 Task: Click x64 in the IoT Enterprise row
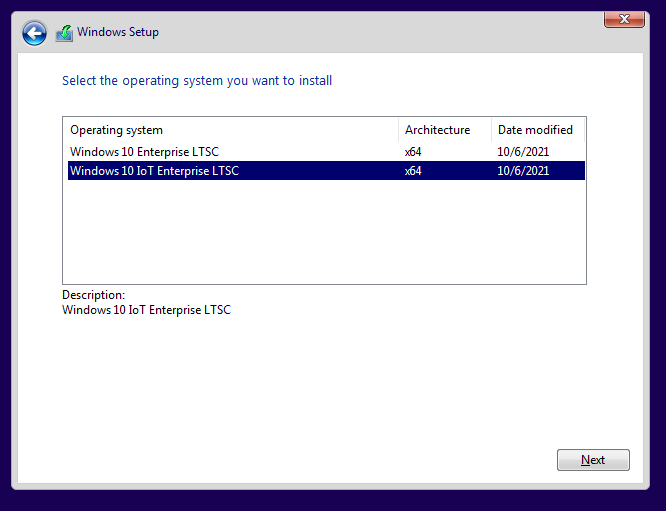click(x=413, y=171)
